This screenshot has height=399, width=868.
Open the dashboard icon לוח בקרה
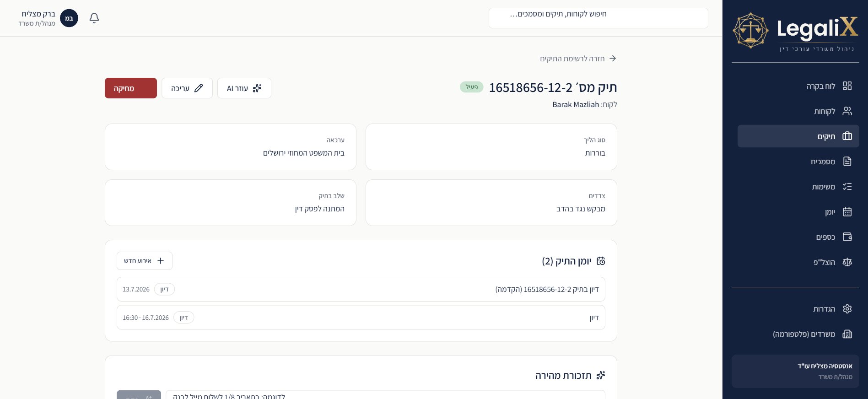[x=847, y=86]
